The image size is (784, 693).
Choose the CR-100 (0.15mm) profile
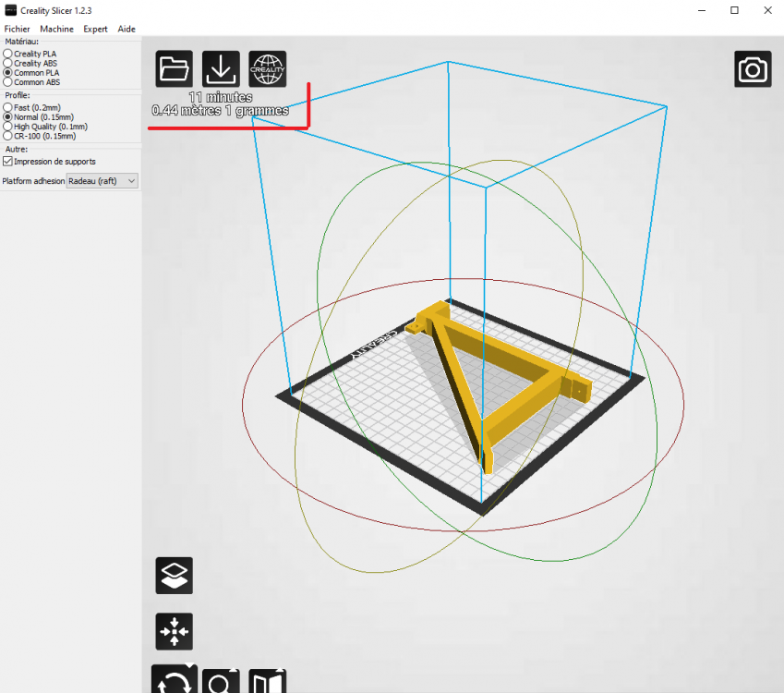click(x=40, y=136)
